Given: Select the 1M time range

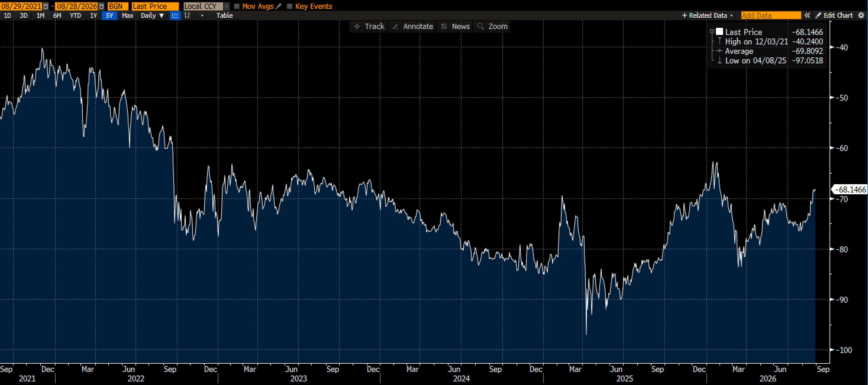Looking at the screenshot, I should 41,15.
